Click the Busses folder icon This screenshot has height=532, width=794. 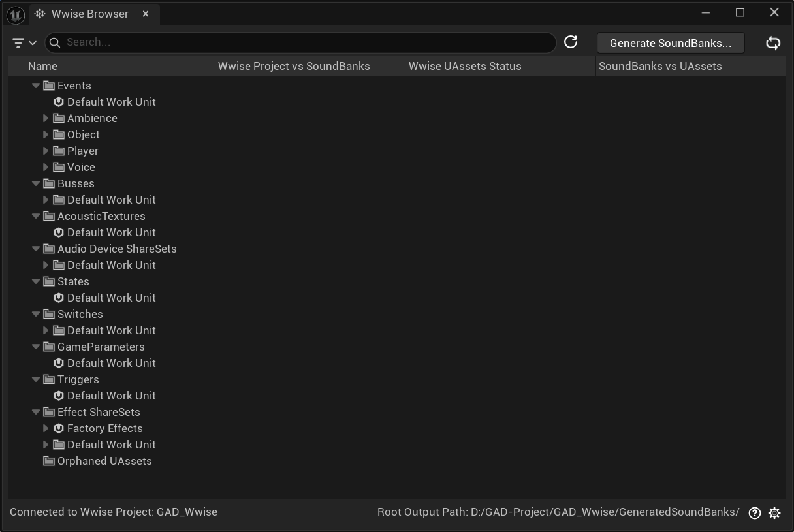[x=49, y=183]
